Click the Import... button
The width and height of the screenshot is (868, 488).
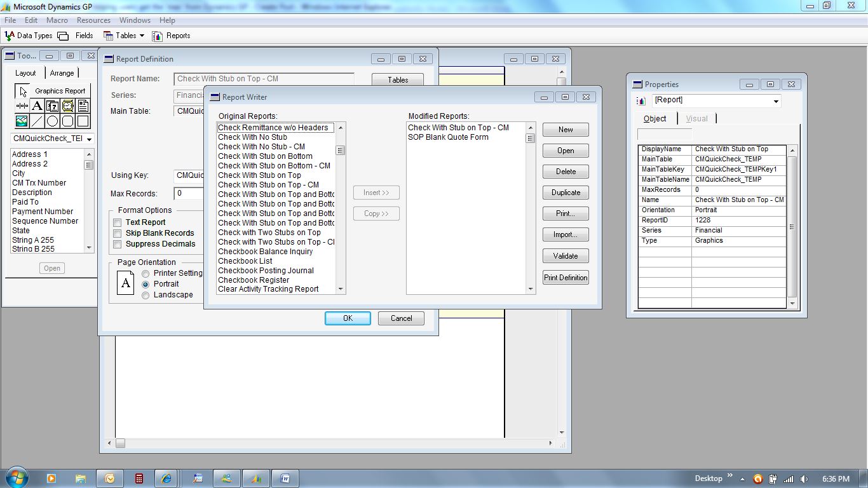click(x=566, y=235)
